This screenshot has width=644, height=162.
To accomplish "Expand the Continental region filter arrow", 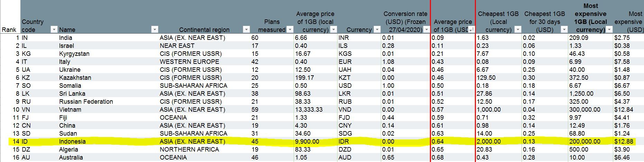I will 246,29.
